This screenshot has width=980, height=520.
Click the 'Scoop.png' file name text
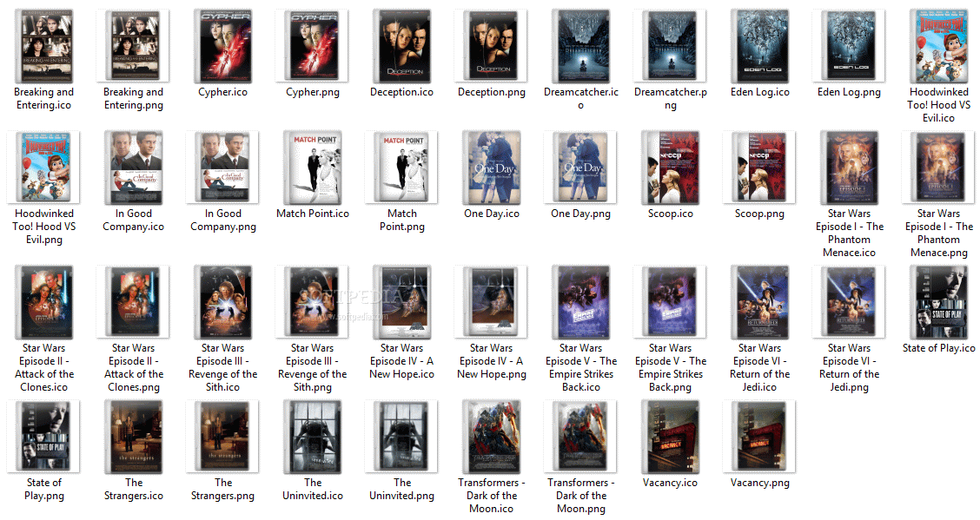[x=759, y=214]
